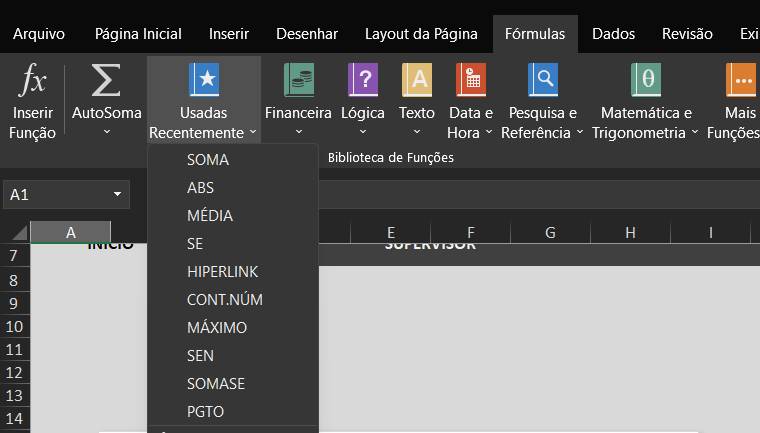Viewport: 760px width, 433px height.
Task: Switch to the Revisão tab
Action: [687, 34]
